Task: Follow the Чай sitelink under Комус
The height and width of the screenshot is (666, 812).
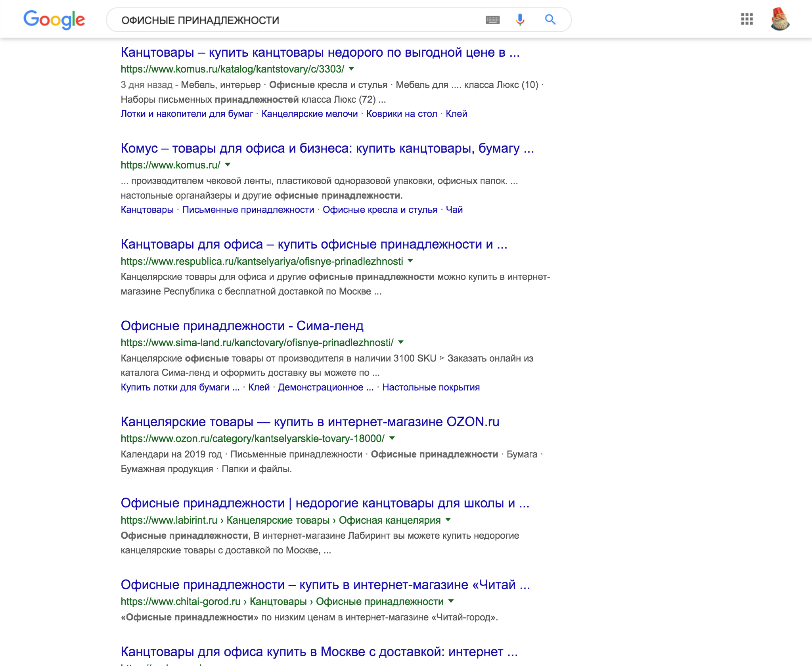Action: (454, 210)
